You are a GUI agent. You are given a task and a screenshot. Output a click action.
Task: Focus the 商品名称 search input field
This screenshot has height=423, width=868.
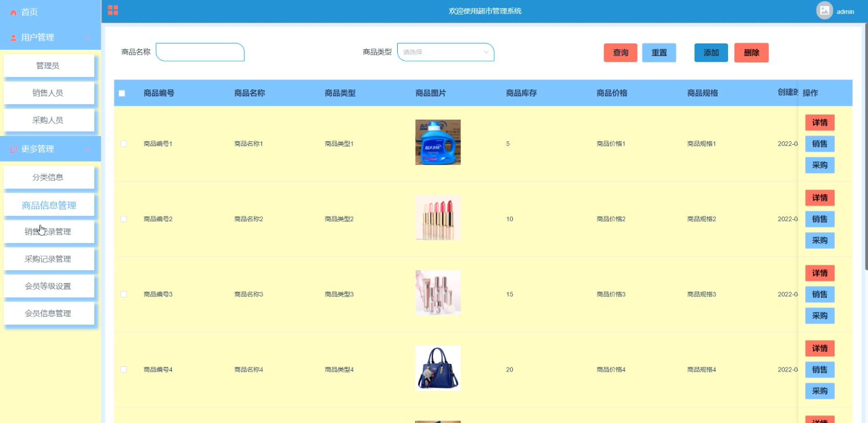pos(200,52)
